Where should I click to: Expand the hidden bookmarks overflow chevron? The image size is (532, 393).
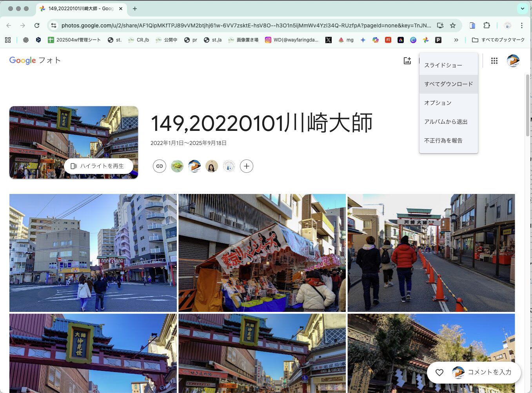(x=456, y=40)
